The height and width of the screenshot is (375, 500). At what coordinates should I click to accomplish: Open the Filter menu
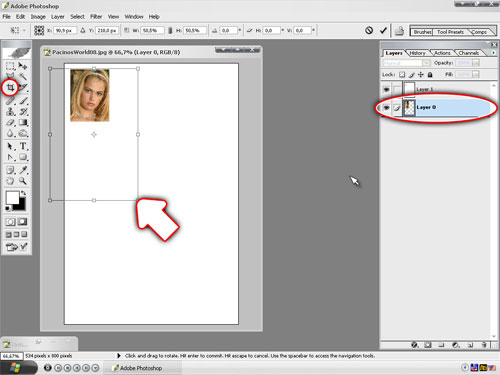click(96, 16)
